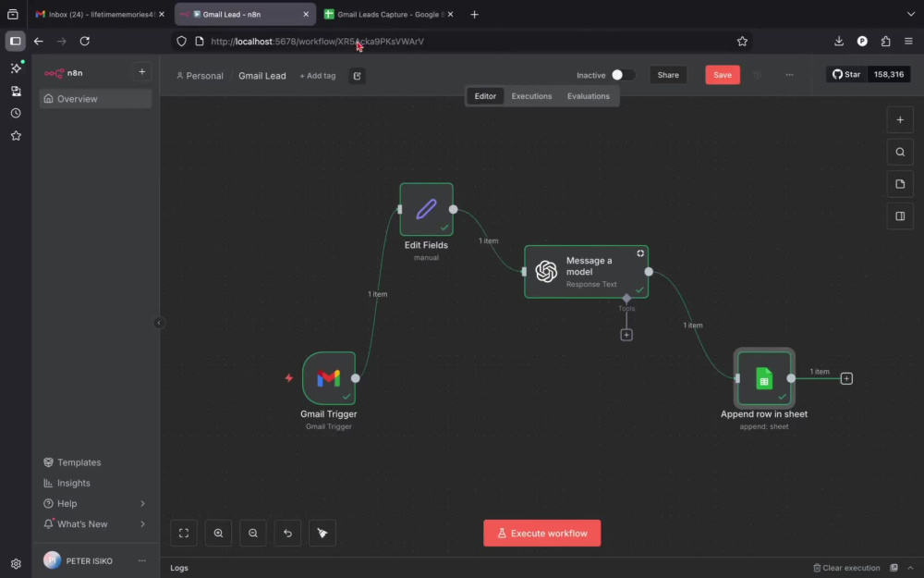Open PETER ISIKO user menu dots

pyautogui.click(x=141, y=561)
